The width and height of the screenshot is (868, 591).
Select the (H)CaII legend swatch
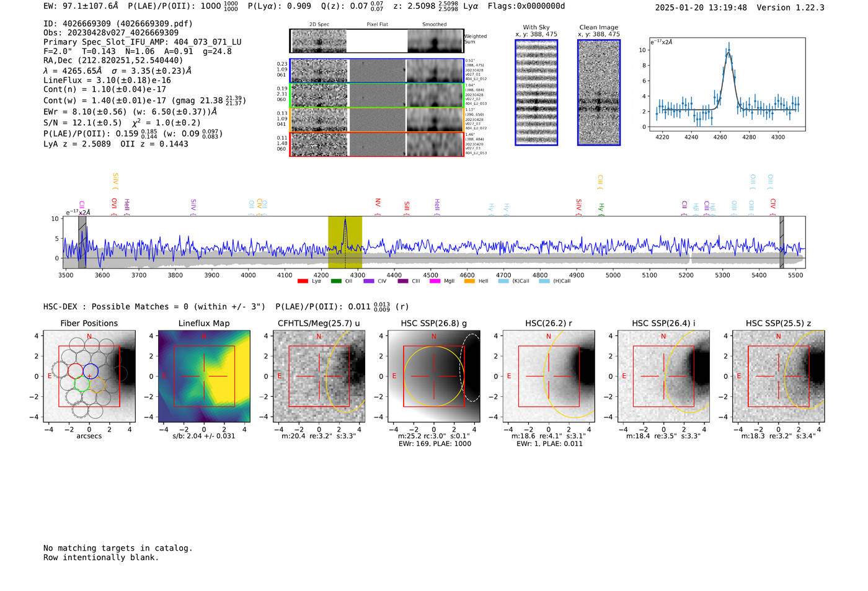tap(544, 282)
